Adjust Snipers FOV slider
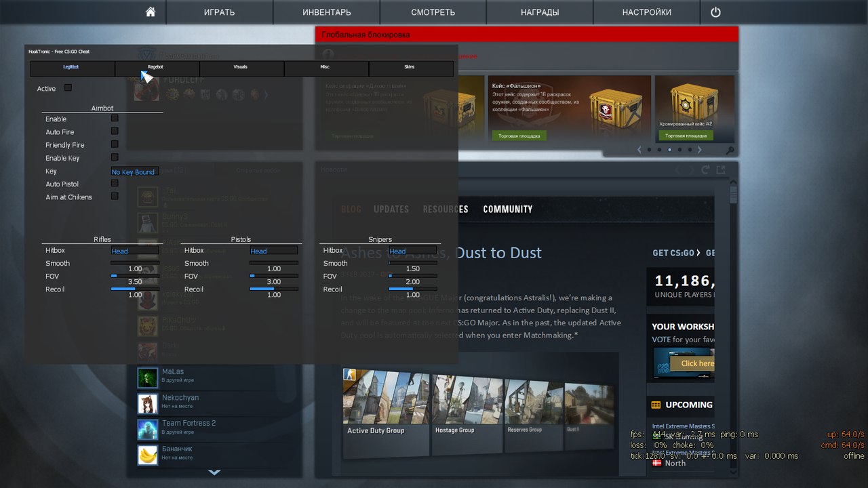 pos(413,276)
